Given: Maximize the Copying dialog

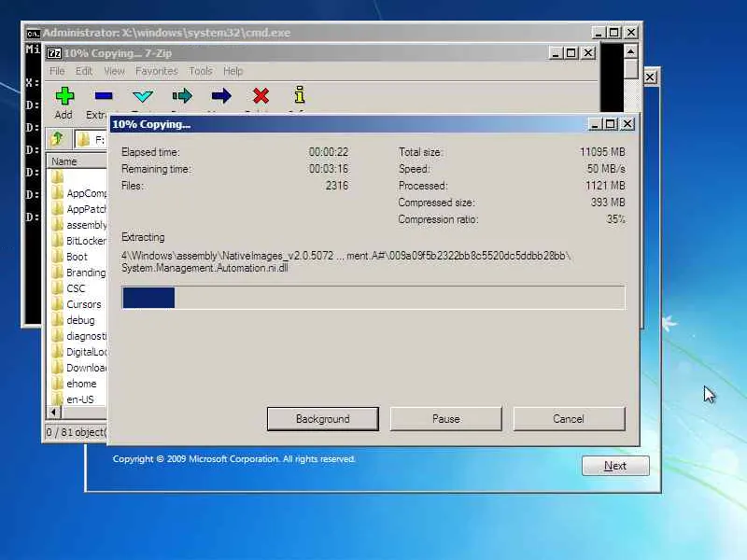Looking at the screenshot, I should (611, 124).
